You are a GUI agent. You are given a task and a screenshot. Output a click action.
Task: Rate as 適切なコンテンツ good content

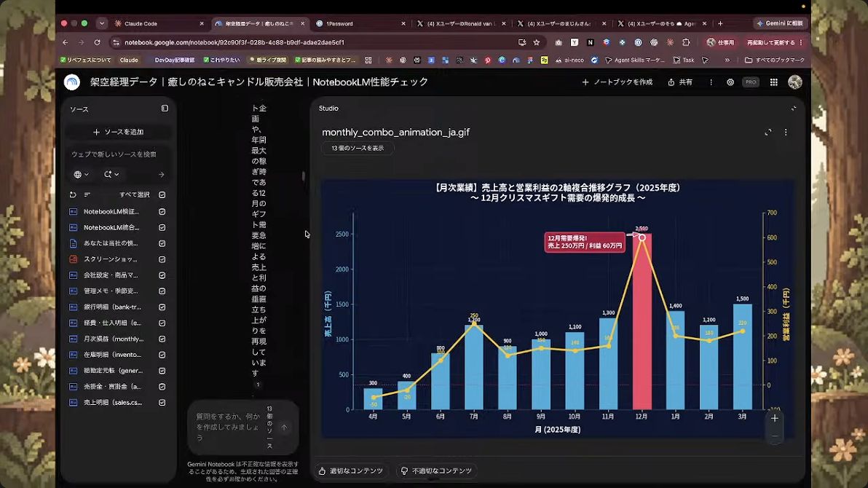pyautogui.click(x=352, y=471)
